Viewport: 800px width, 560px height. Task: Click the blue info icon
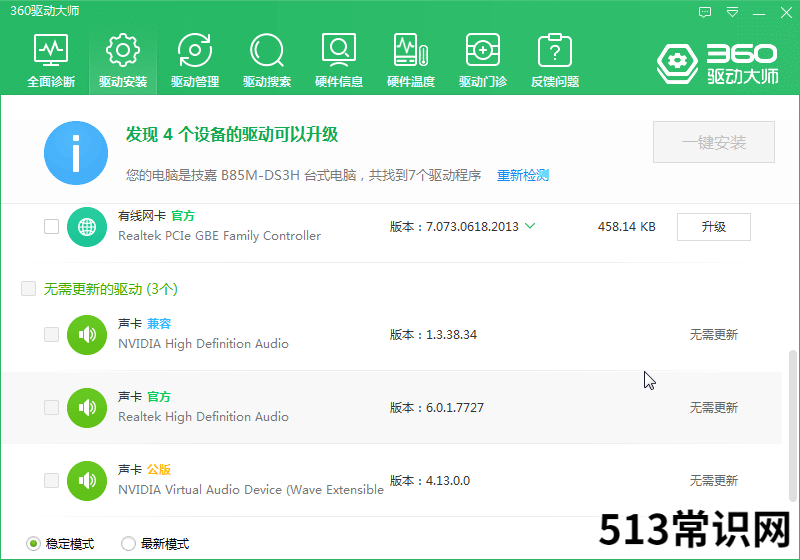[76, 153]
